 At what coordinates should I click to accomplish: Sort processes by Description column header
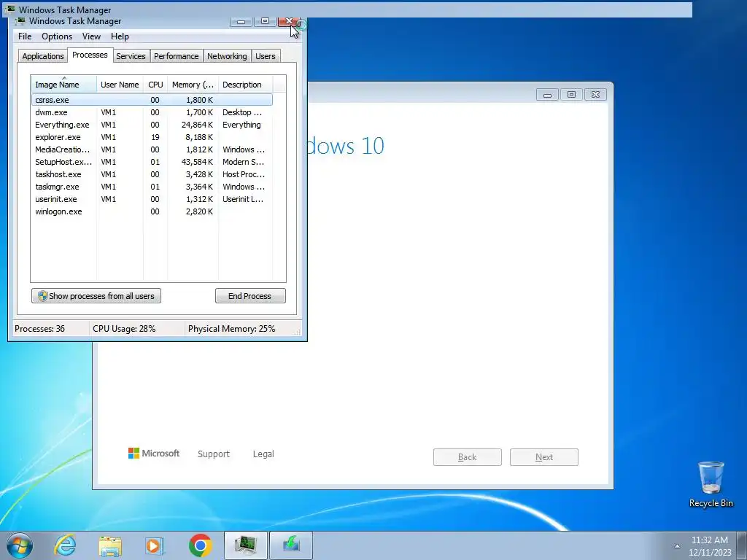coord(245,85)
